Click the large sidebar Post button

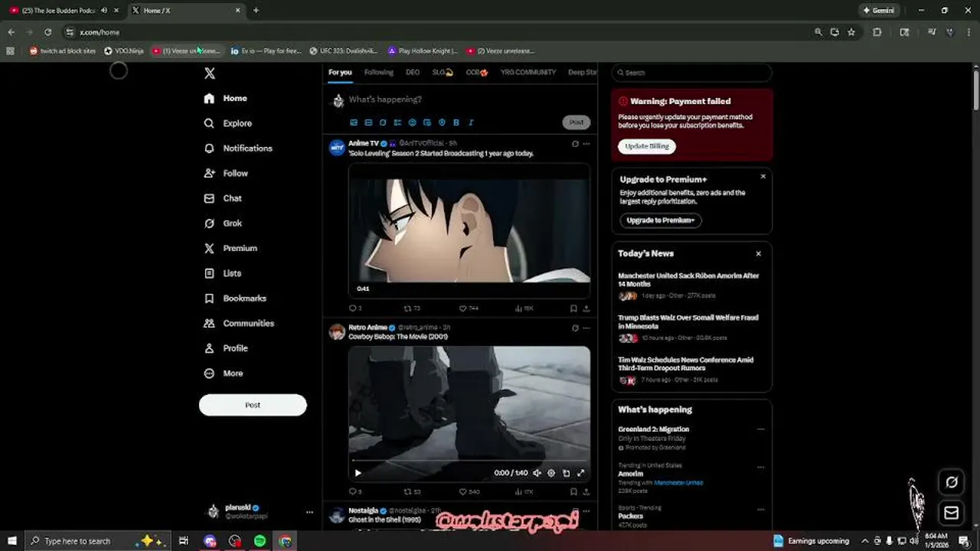pyautogui.click(x=253, y=405)
